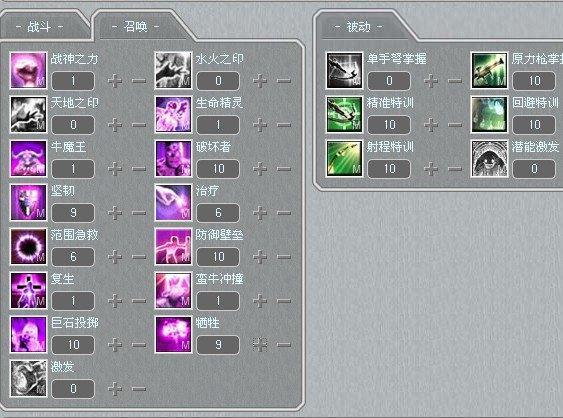This screenshot has width=563, height=418.
Task: Remove a point from 射程特训
Action: (455, 168)
